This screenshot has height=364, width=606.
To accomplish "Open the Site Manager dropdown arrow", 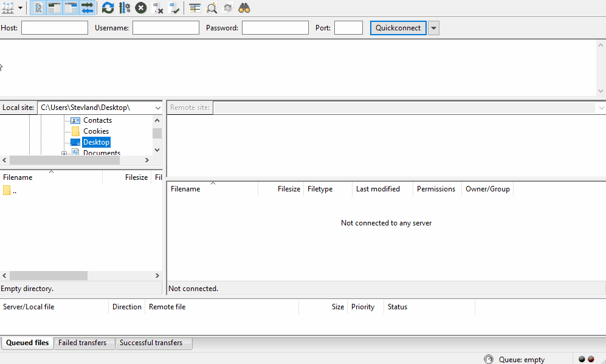I will coord(21,8).
